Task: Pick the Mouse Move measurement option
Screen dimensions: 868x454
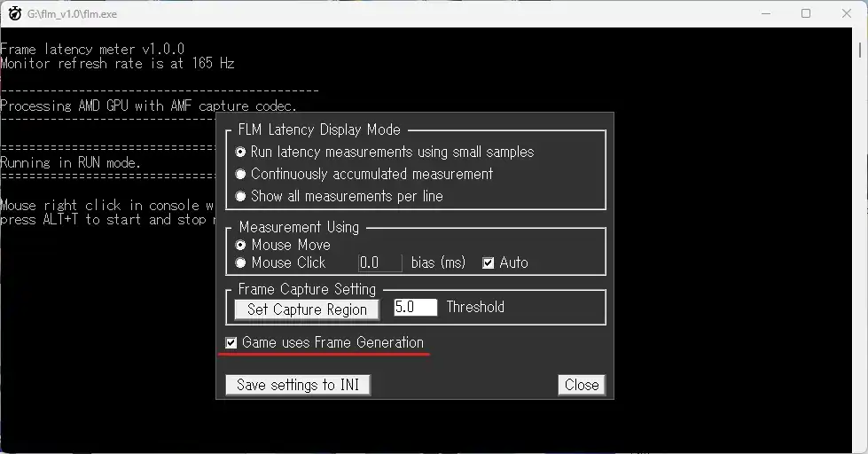Action: coord(240,246)
